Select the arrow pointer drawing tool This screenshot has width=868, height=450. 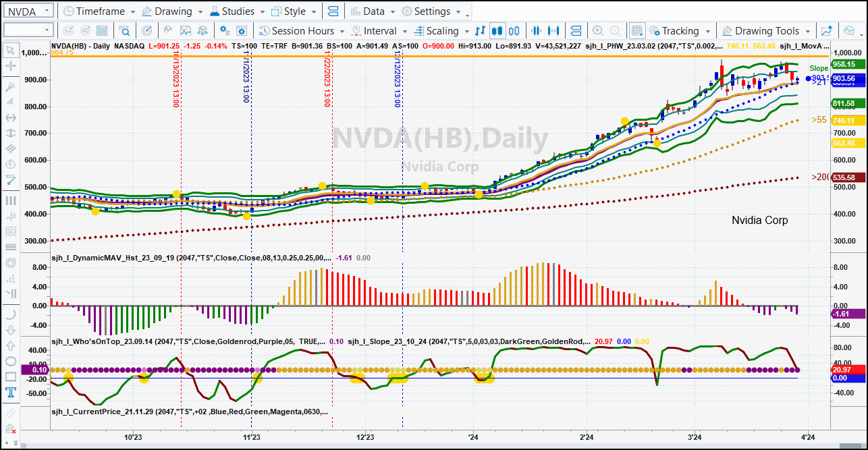[x=11, y=51]
